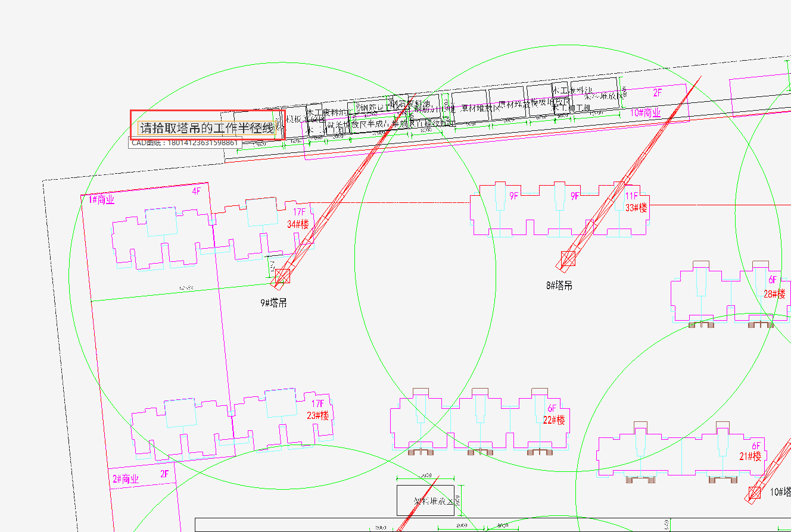Click the 17F label above 34#楼

point(299,212)
